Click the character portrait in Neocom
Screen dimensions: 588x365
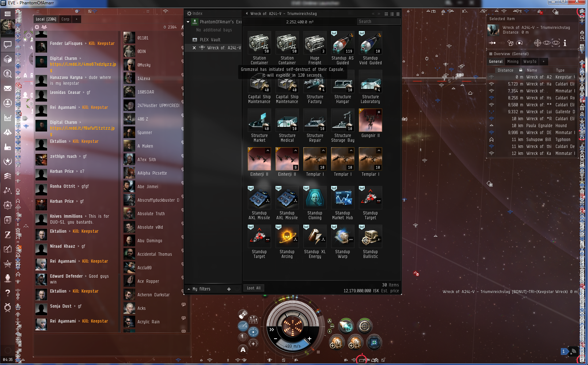tap(7, 28)
